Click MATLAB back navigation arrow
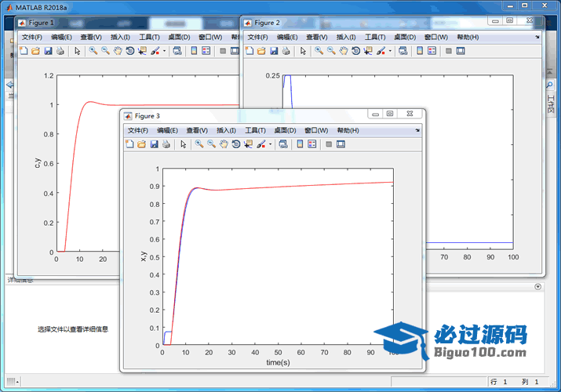The height and width of the screenshot is (392, 561). coord(10,85)
